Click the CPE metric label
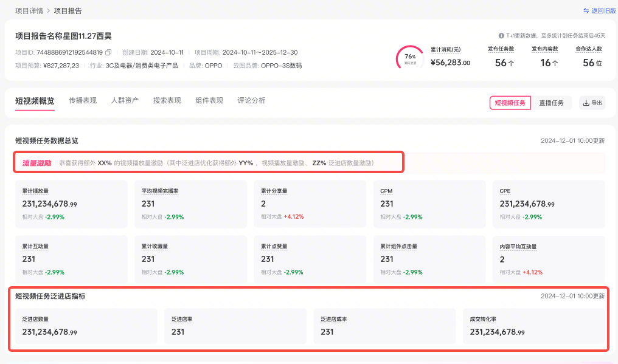This screenshot has width=618, height=364. (x=505, y=191)
